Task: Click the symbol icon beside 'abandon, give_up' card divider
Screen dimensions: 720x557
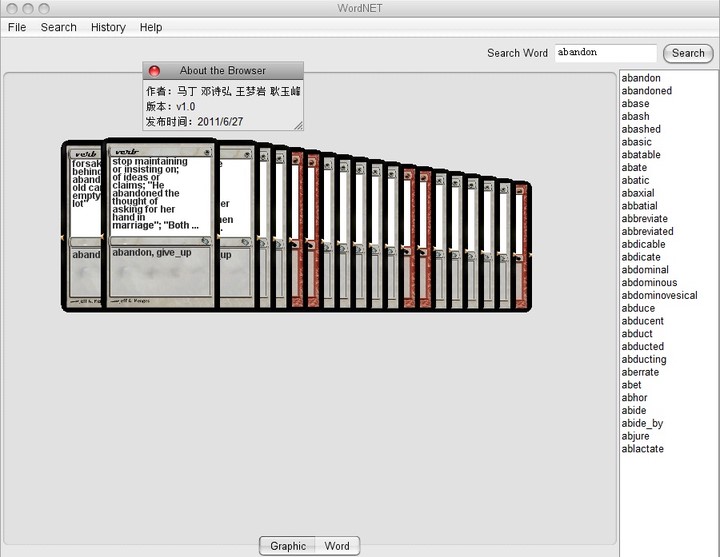Action: [x=205, y=241]
